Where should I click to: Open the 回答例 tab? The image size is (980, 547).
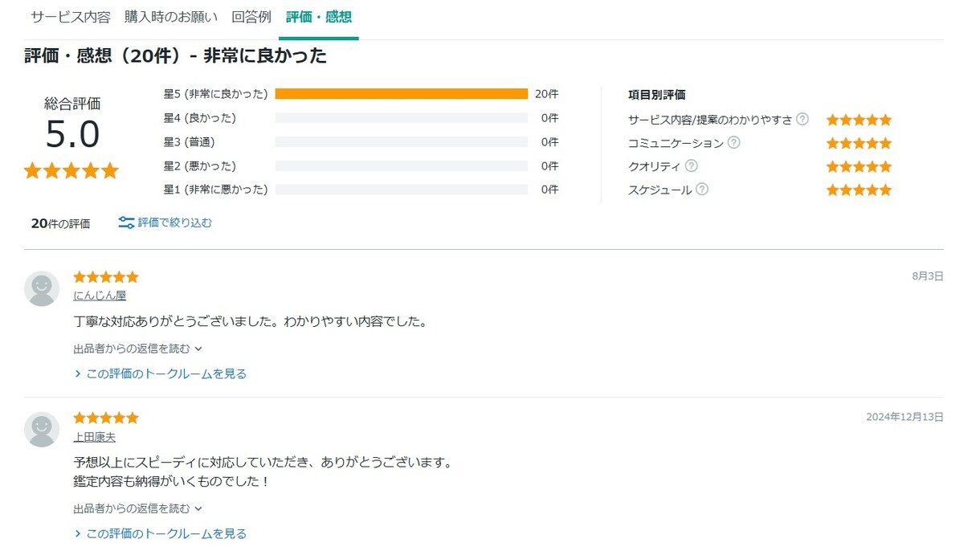(251, 17)
